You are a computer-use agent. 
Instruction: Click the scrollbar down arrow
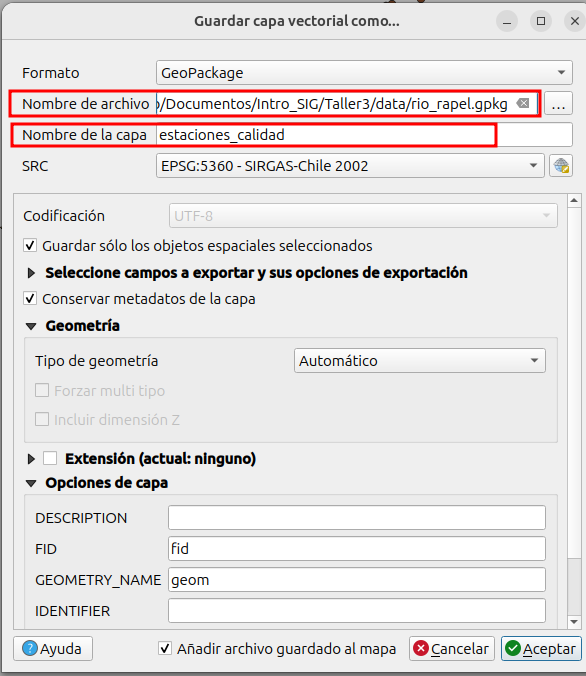(574, 622)
